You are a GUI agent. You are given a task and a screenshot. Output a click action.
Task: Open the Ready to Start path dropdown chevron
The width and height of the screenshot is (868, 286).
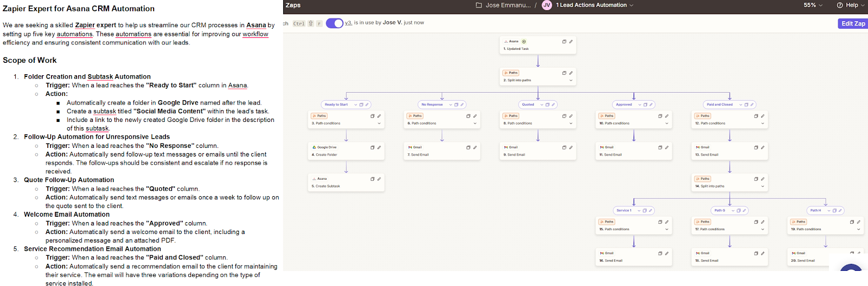356,105
